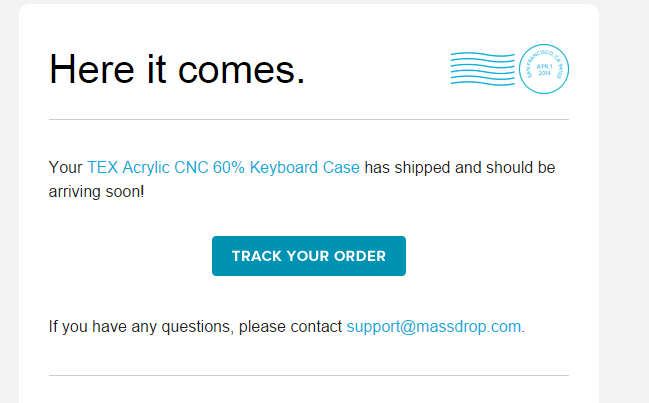
Task: Open the support@massdrop.com email link
Action: tap(433, 326)
